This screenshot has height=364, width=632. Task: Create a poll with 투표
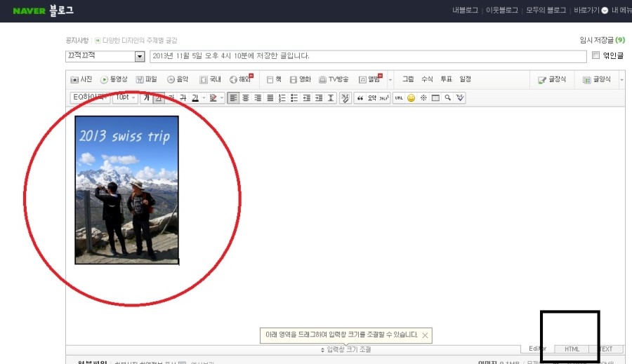(446, 79)
